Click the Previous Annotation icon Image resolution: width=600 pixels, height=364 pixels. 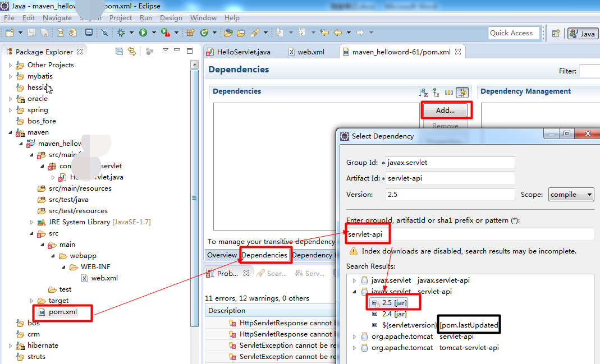click(303, 33)
